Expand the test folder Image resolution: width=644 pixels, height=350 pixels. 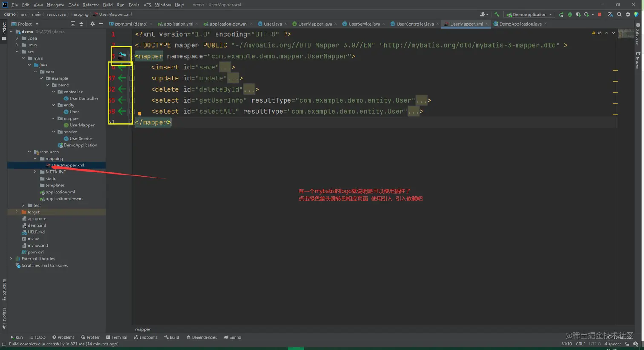(23, 205)
